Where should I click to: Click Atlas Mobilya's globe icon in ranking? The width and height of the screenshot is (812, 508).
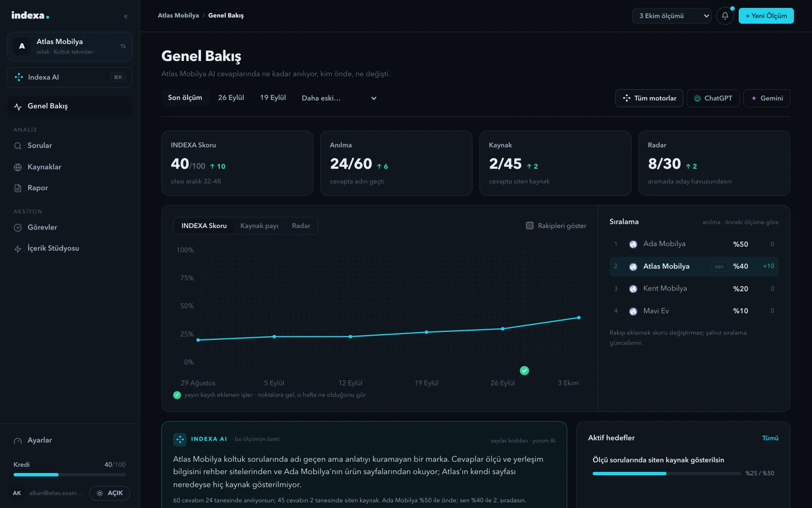[x=633, y=267]
